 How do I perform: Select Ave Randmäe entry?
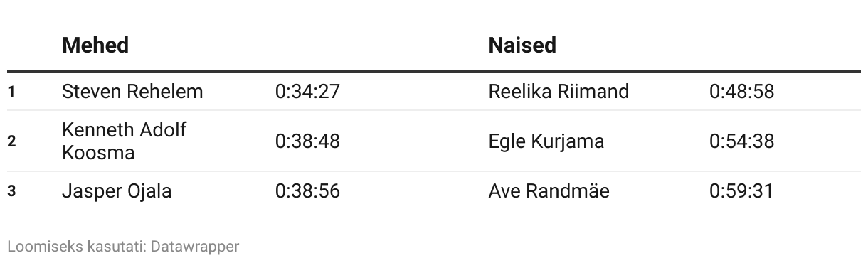tap(549, 191)
